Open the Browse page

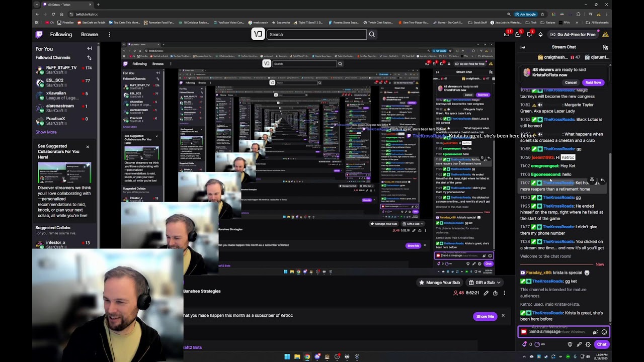[90, 35]
